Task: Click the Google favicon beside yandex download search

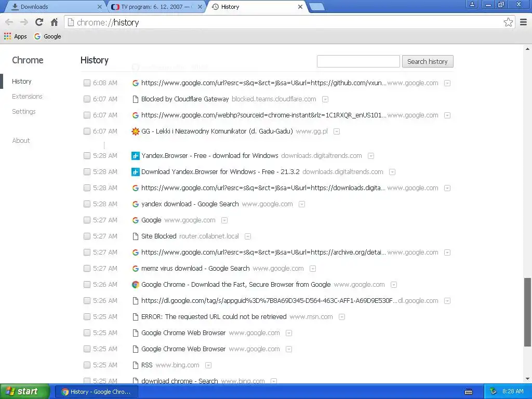Action: pyautogui.click(x=136, y=204)
